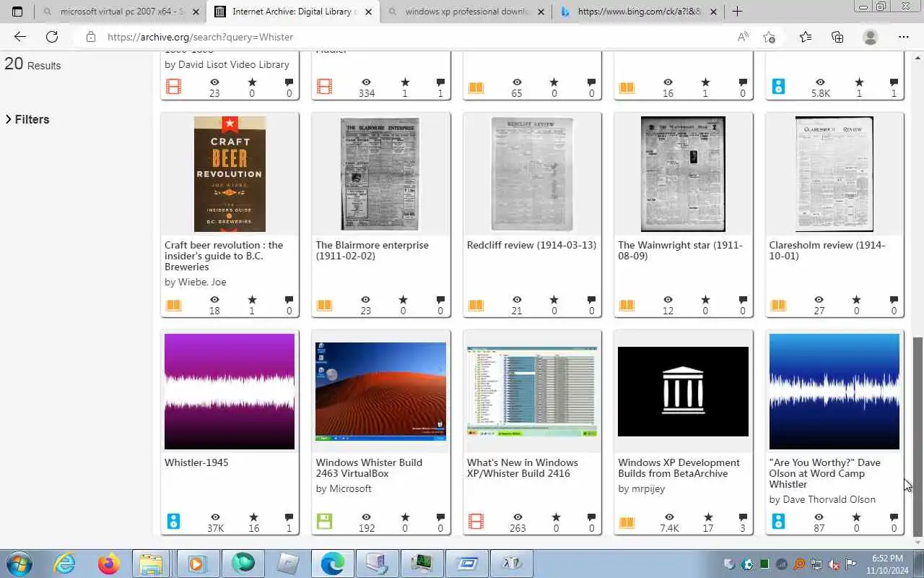Open the browser profile avatar
This screenshot has height=578, width=924.
pyautogui.click(x=871, y=37)
